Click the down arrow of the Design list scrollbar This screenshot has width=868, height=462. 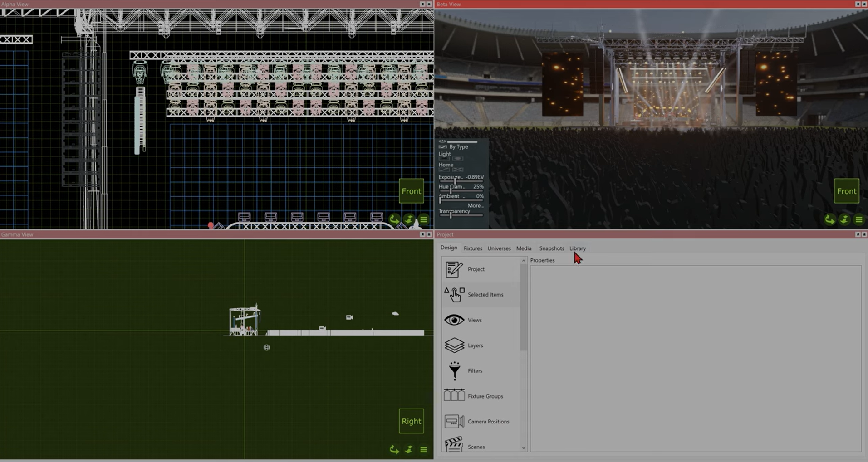(524, 448)
